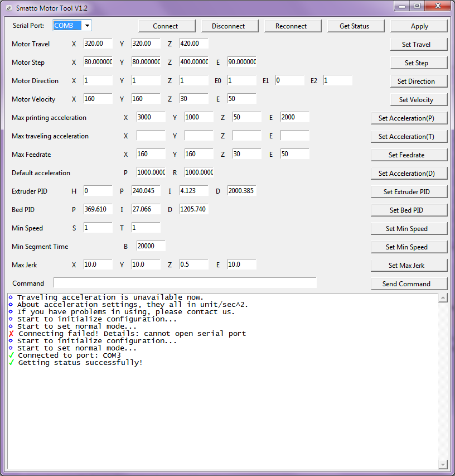455x476 pixels.
Task: Click the Smatto Motor Tool title bar icon
Action: pyautogui.click(x=9, y=8)
